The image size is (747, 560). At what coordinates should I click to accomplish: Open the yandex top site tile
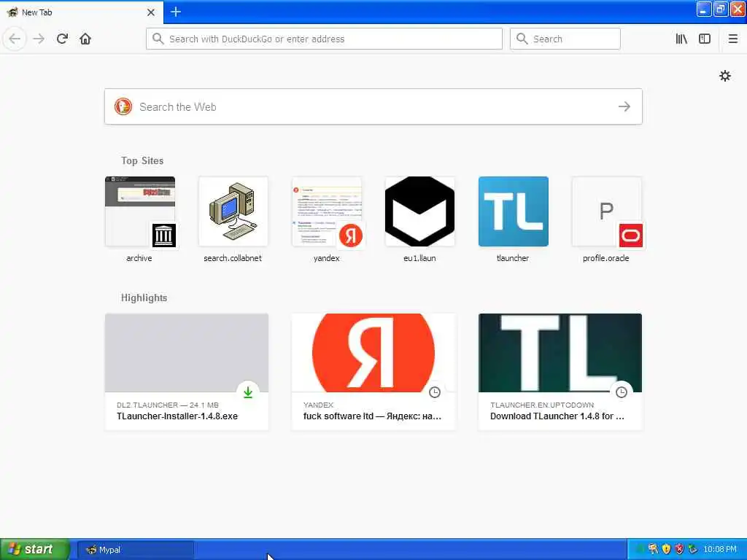point(326,219)
